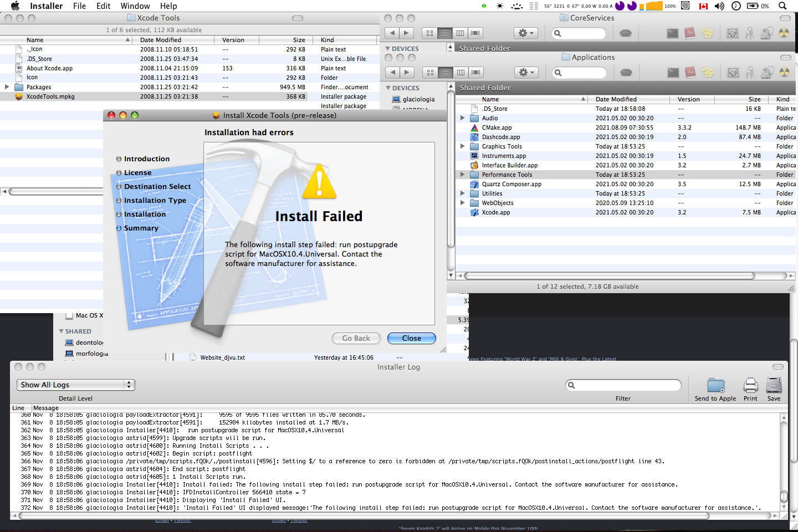This screenshot has height=532, width=798.
Task: Open the gear Action menu in Applications window
Action: 526,73
